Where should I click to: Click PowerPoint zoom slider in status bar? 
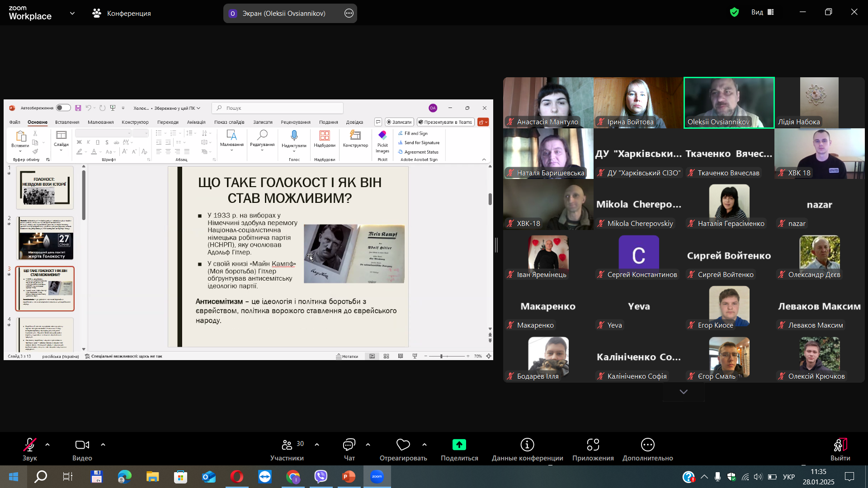(442, 357)
